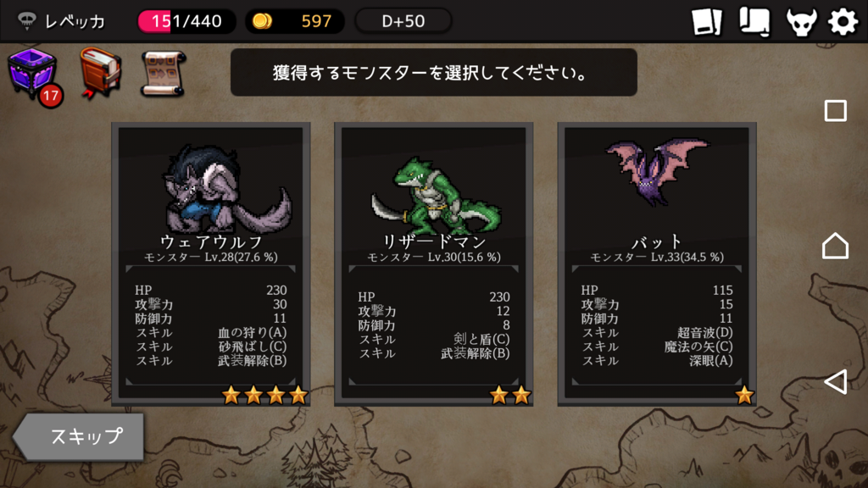
Task: Tap the red 17 notification badge
Action: tap(50, 96)
